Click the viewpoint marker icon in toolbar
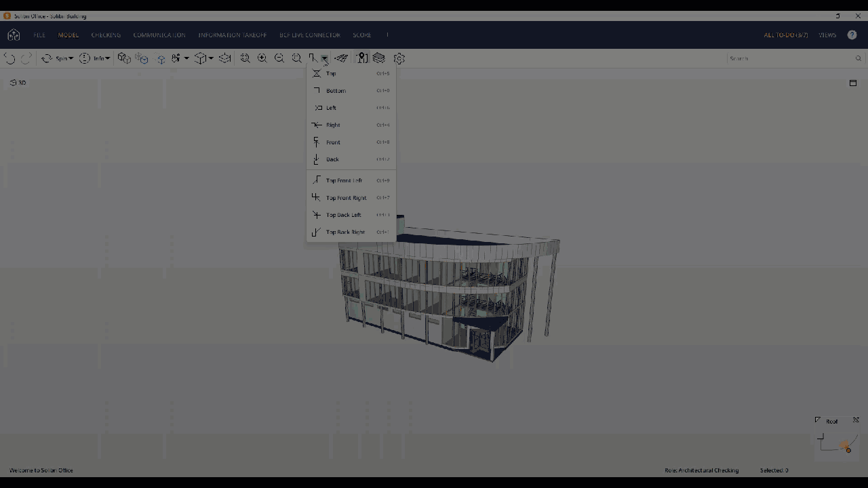 click(x=362, y=58)
